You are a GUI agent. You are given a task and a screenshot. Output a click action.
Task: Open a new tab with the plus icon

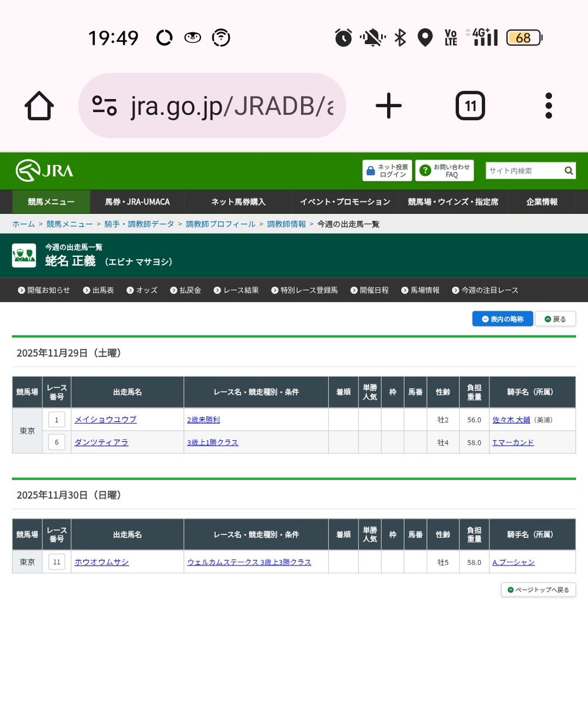click(388, 105)
